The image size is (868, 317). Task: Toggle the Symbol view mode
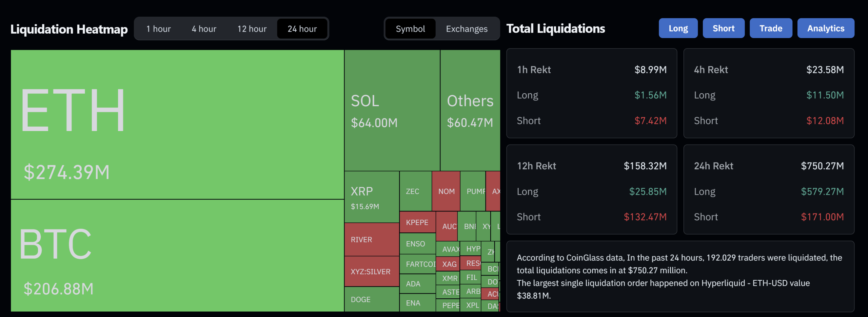410,29
